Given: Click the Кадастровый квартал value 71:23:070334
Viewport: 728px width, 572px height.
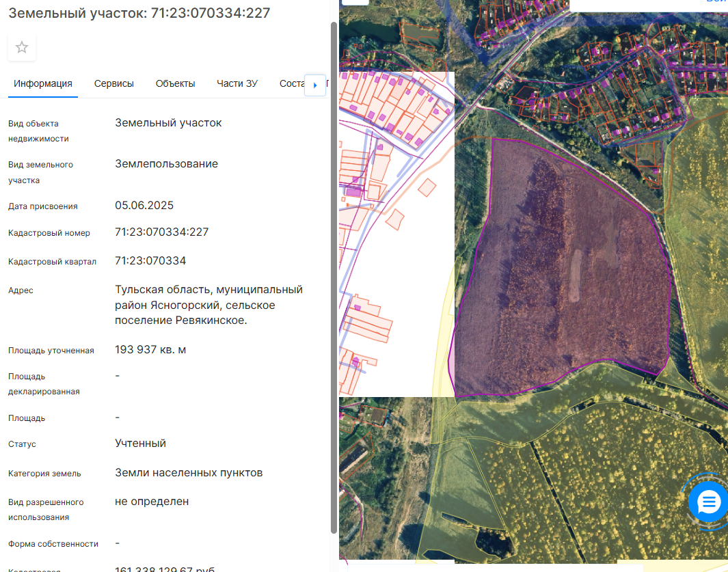Looking at the screenshot, I should tap(150, 261).
